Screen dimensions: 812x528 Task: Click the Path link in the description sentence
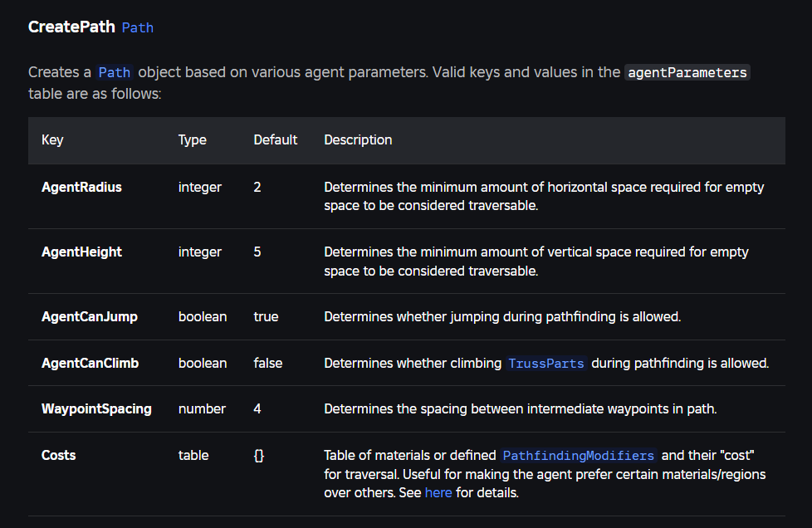tap(114, 72)
